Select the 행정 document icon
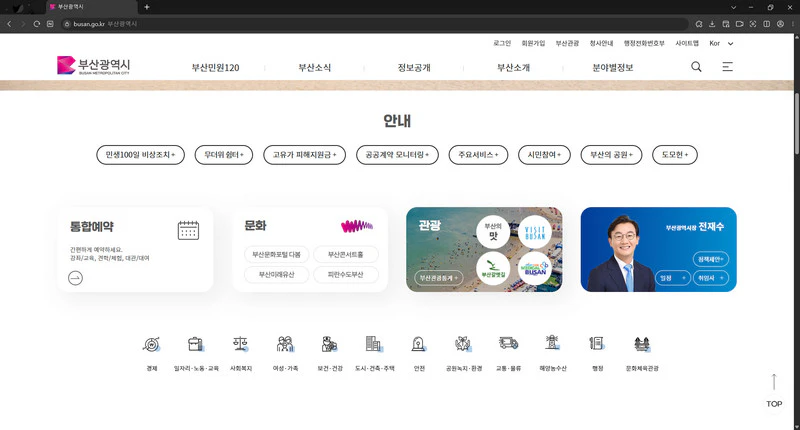The height and width of the screenshot is (430, 800). point(597,344)
